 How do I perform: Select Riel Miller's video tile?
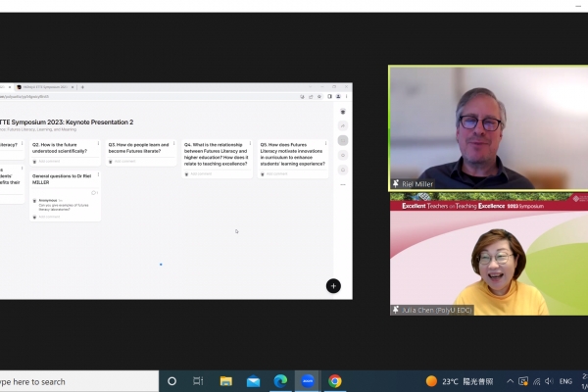[489, 128]
